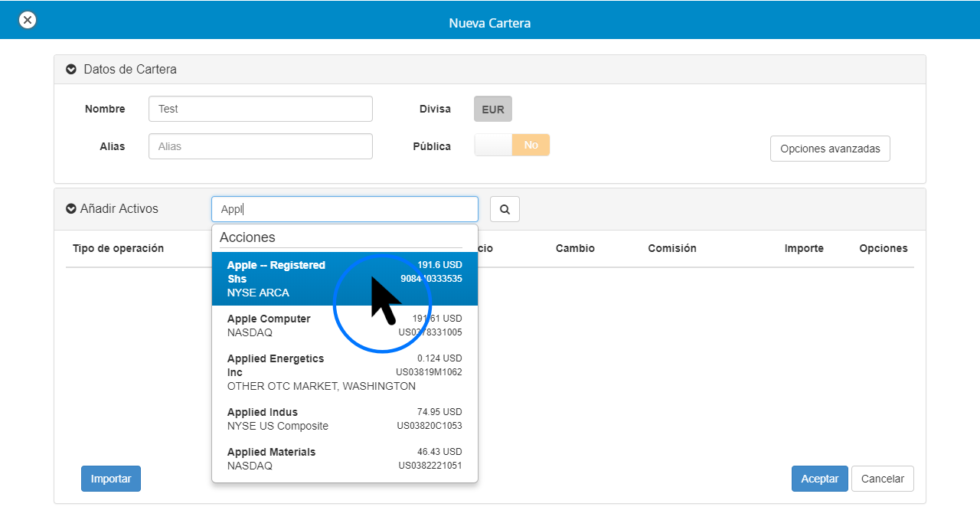The height and width of the screenshot is (507, 980).
Task: Click the Importe column header
Action: click(803, 248)
